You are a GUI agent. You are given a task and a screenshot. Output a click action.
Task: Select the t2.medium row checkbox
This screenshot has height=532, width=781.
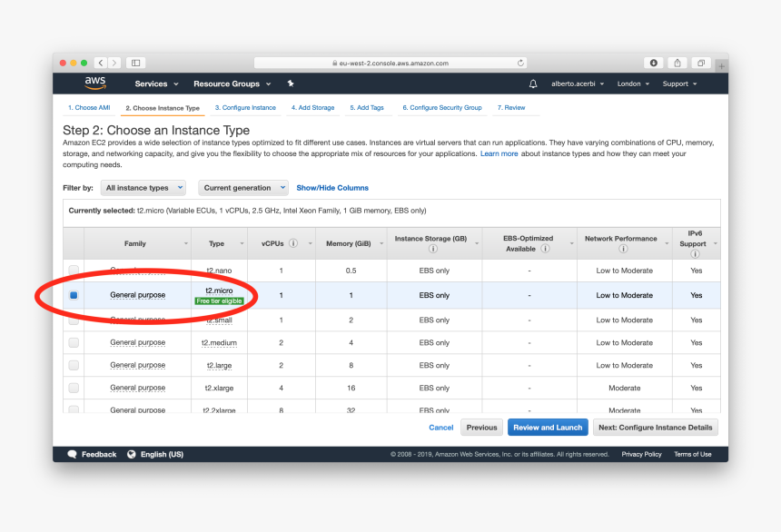tap(74, 342)
